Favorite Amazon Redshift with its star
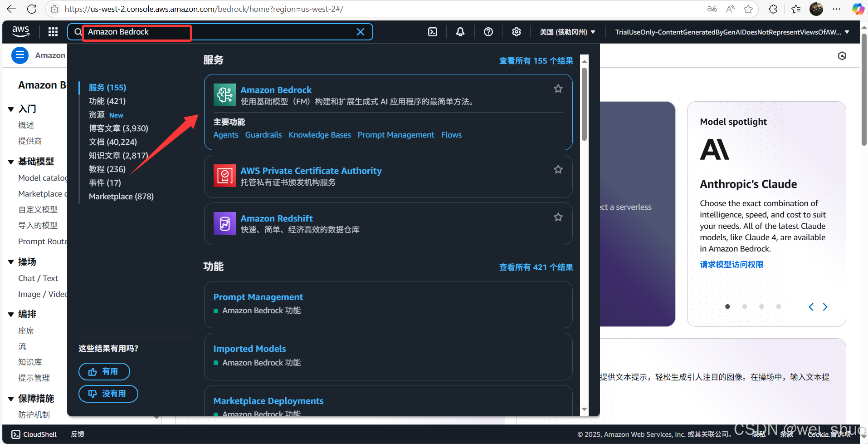The width and height of the screenshot is (868, 444). (x=558, y=217)
